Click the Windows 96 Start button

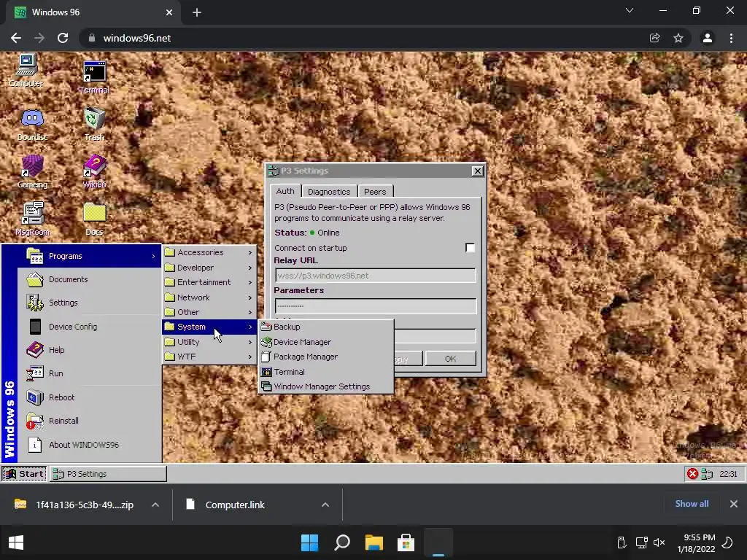point(24,474)
